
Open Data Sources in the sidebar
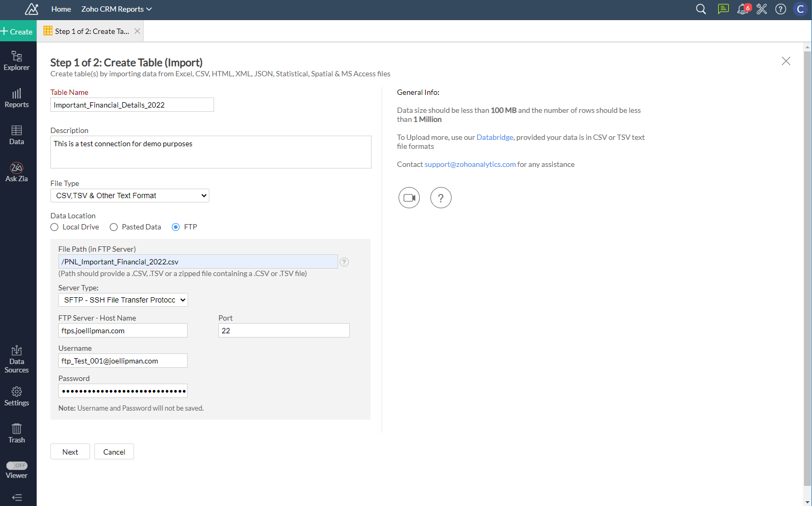click(x=16, y=359)
